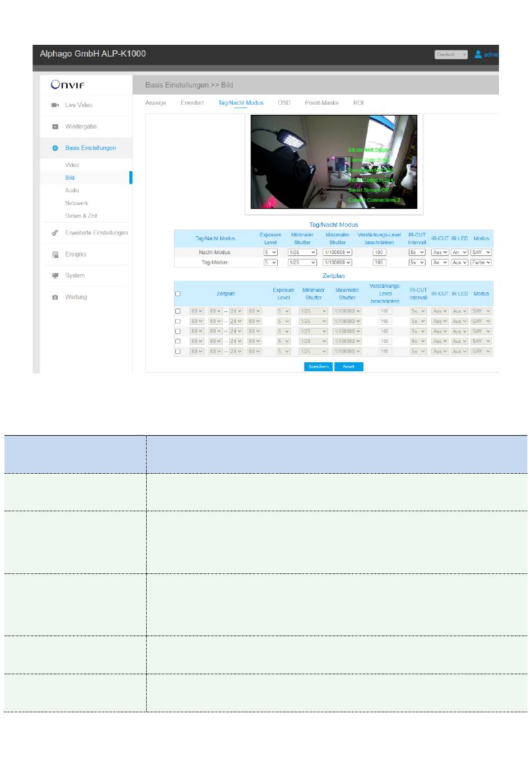Switch to the Anzeige tab
Image resolution: width=532 pixels, height=761 pixels.
[x=156, y=102]
